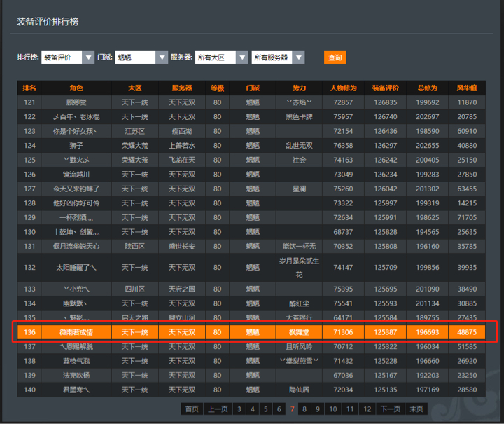Click the 服务器 column header
This screenshot has width=504, height=424.
(182, 88)
